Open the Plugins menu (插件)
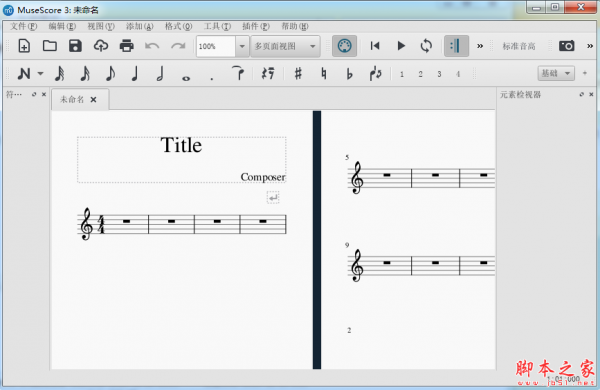Image resolution: width=600 pixels, height=390 pixels. pyautogui.click(x=256, y=26)
